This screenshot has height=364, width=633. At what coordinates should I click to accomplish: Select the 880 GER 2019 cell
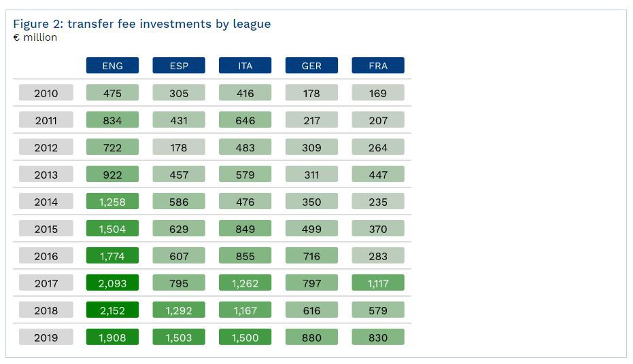pos(311,337)
